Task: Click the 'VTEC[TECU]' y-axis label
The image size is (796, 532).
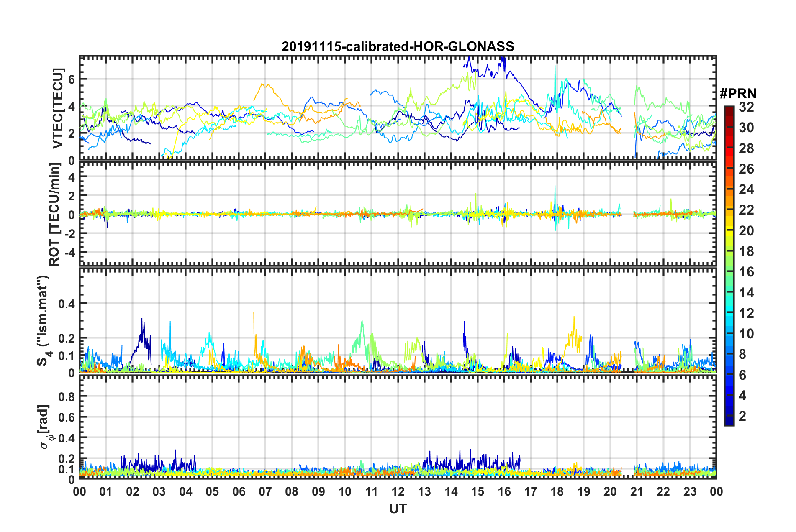Action: (x=58, y=108)
